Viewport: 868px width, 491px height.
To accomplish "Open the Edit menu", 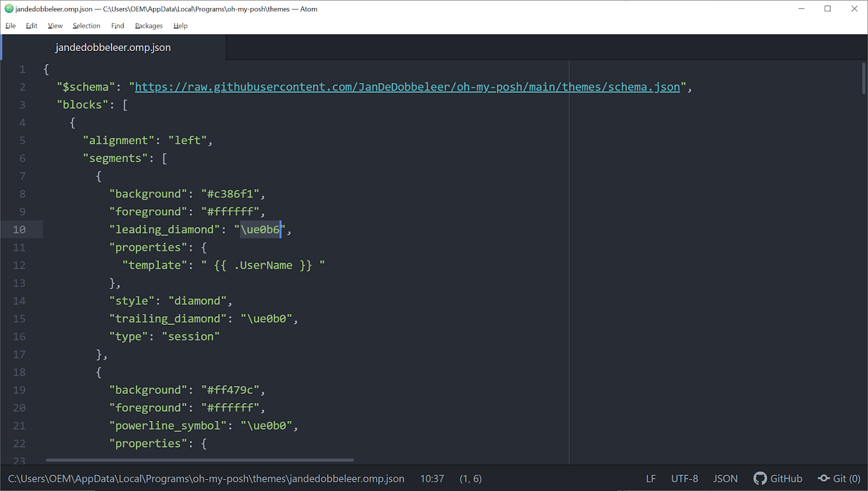I will [31, 25].
